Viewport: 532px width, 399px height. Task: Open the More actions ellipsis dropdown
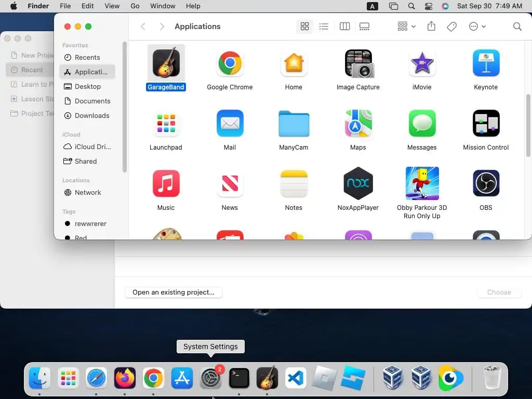coord(477,26)
